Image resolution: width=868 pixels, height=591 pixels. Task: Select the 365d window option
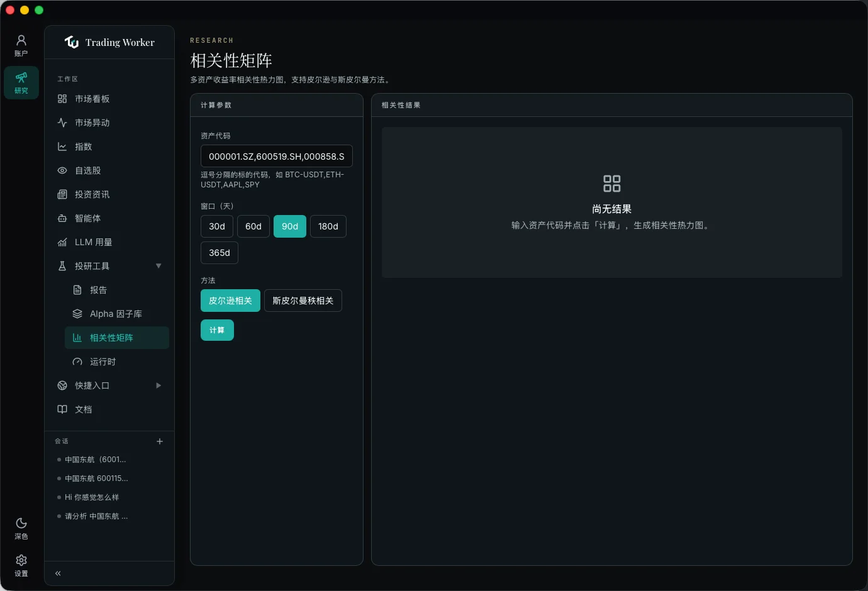(x=220, y=253)
